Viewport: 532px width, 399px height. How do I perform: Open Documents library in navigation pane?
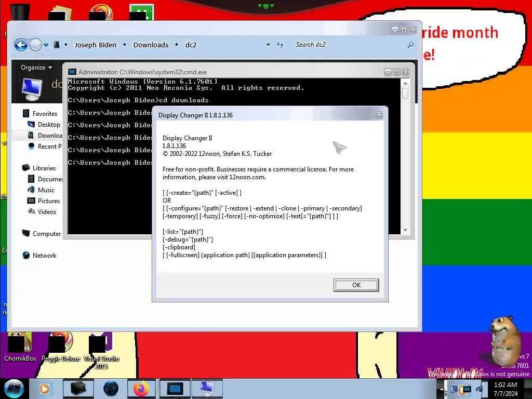point(45,179)
